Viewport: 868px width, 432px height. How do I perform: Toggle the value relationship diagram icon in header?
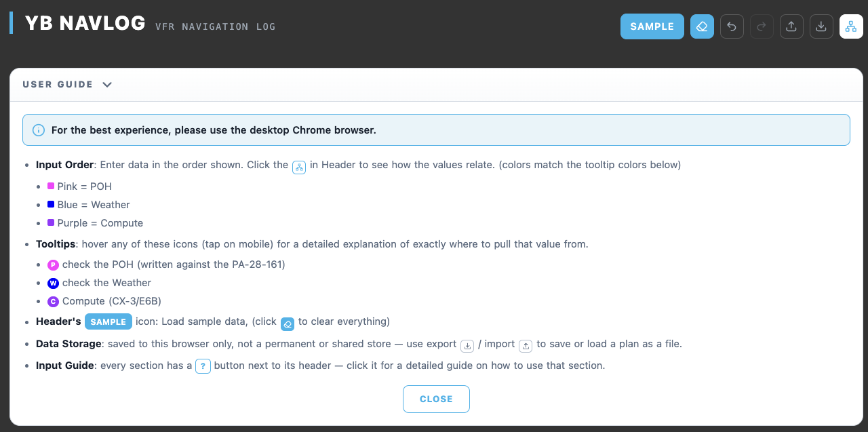(851, 26)
